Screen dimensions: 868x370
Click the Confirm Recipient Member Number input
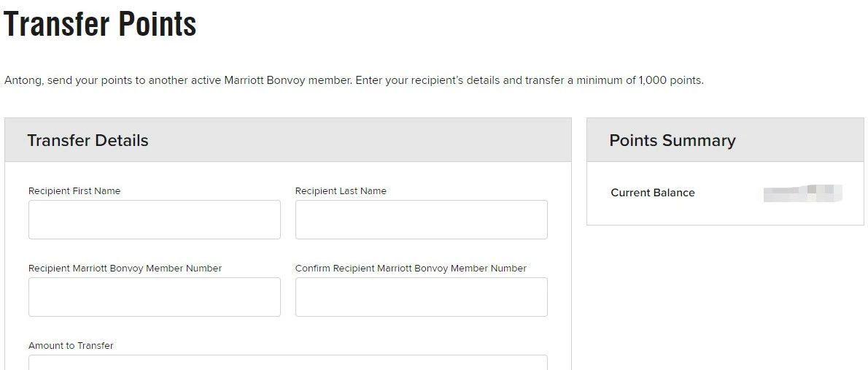421,297
